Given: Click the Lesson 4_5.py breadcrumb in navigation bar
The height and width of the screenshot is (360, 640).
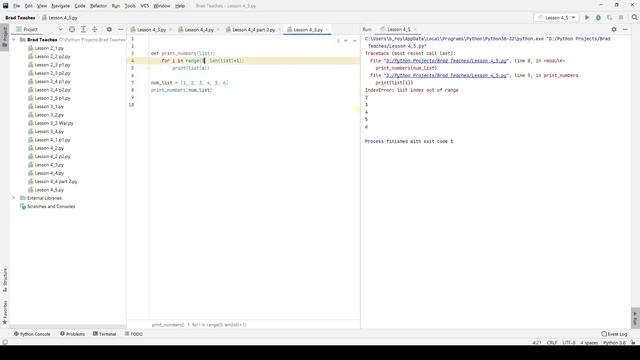Looking at the screenshot, I should click(60, 18).
